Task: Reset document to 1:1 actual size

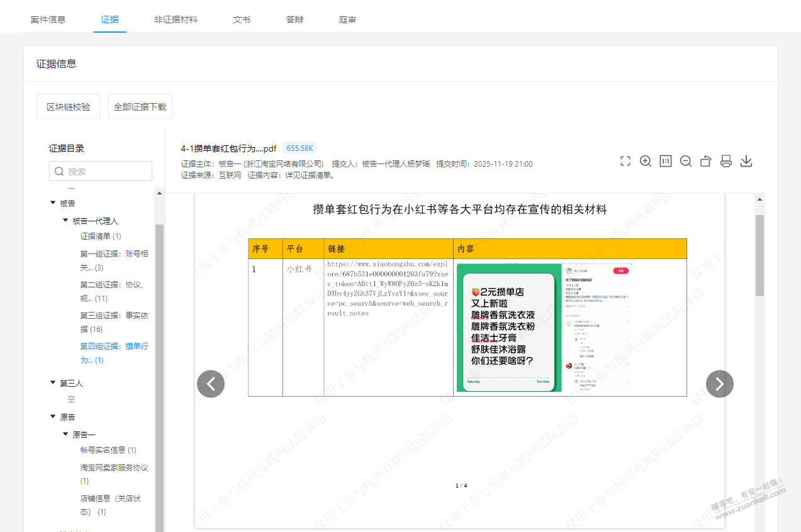Action: [x=665, y=161]
